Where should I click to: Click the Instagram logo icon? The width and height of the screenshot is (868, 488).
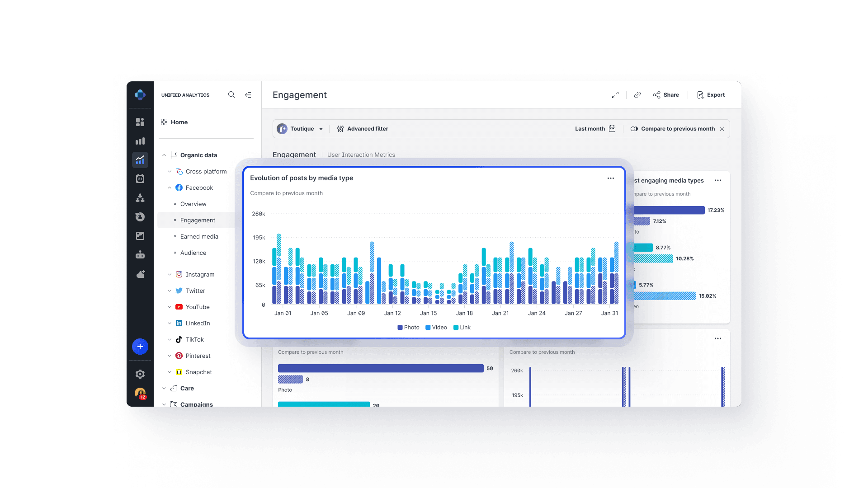pos(179,274)
